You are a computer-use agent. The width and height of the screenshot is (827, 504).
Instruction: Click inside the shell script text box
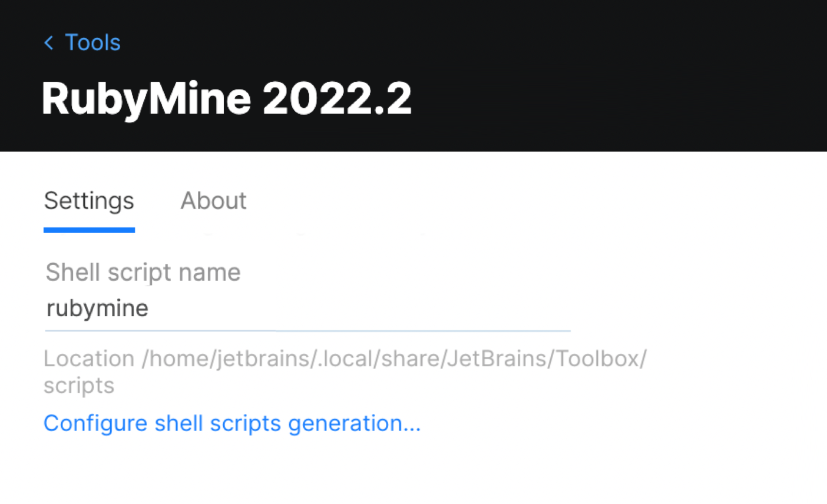coord(236,309)
